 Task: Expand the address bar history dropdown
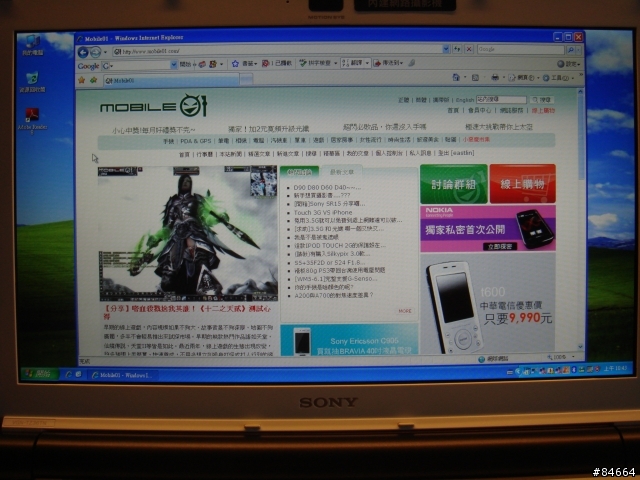pyautogui.click(x=446, y=49)
